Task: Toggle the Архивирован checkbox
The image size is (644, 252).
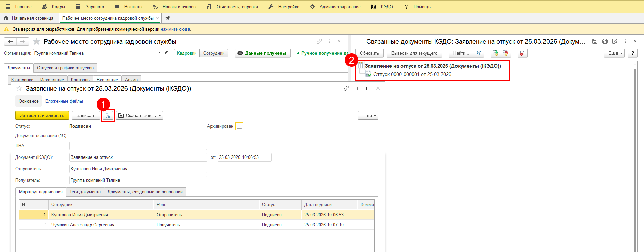Action: [x=239, y=126]
